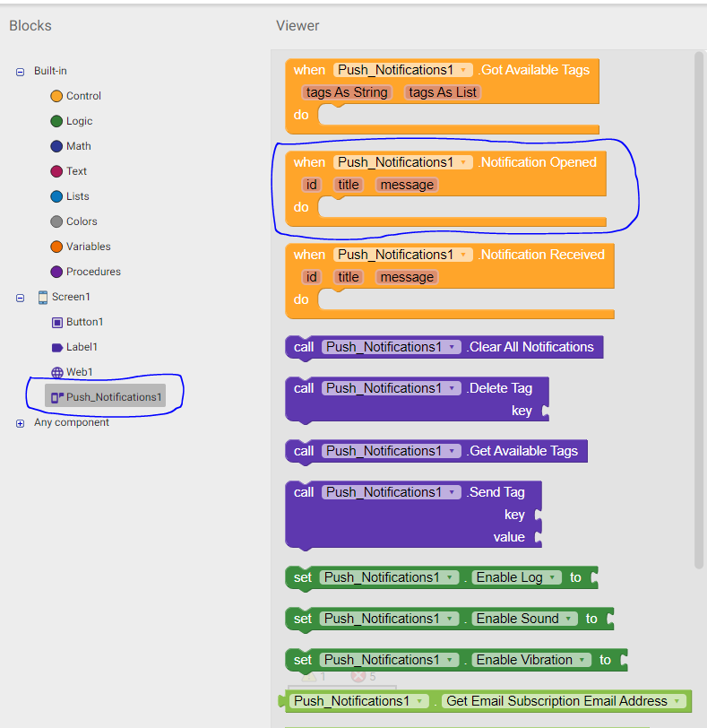Open the blue Math blocks category

coord(57,146)
